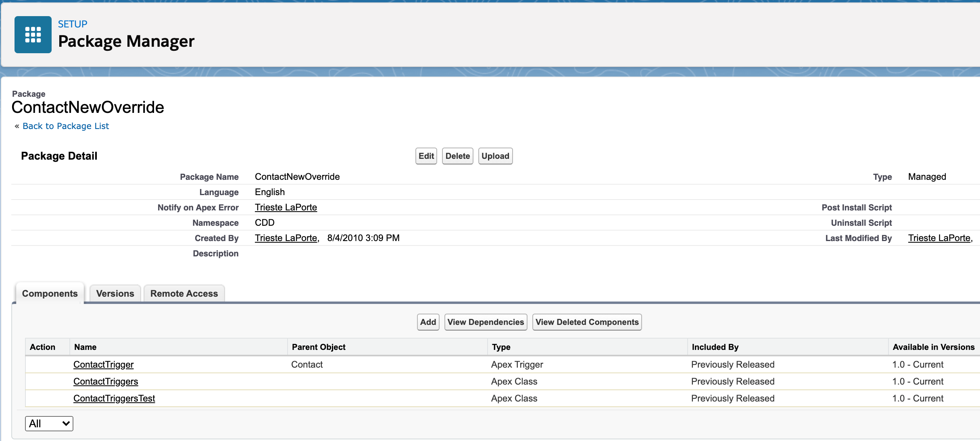Open the All filter dropdown
Screen dimensions: 980x441
(49, 424)
